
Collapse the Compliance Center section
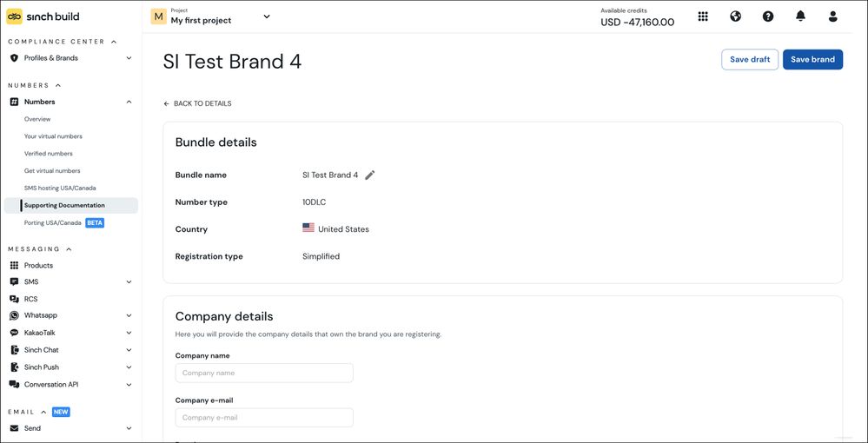pyautogui.click(x=63, y=42)
